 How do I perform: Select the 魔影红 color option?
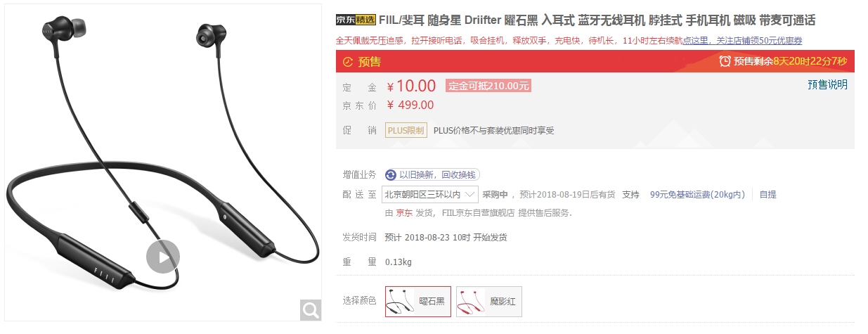point(489,301)
